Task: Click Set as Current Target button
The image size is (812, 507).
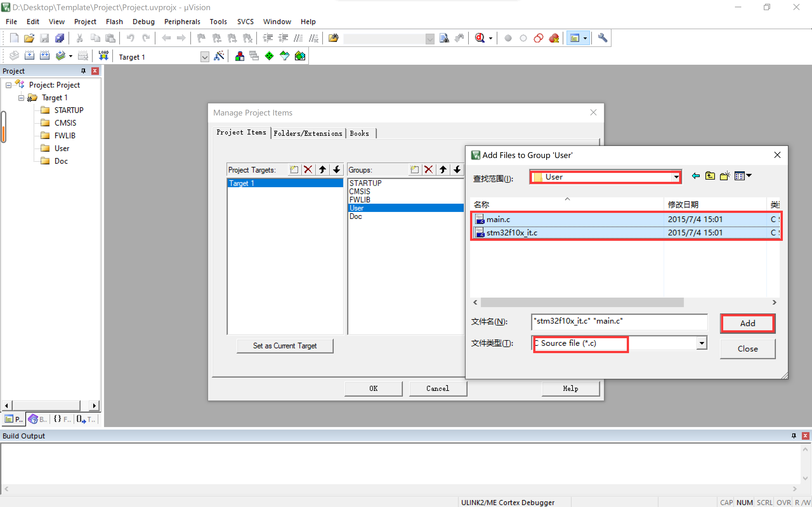Action: [285, 346]
